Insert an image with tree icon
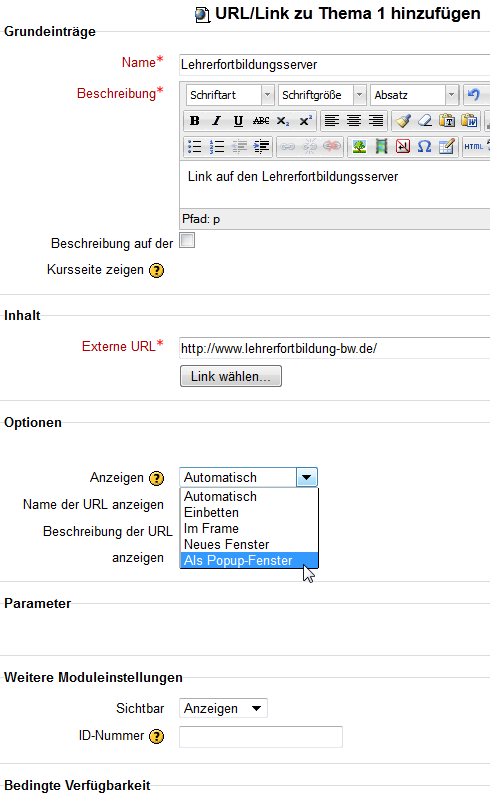 [x=359, y=147]
